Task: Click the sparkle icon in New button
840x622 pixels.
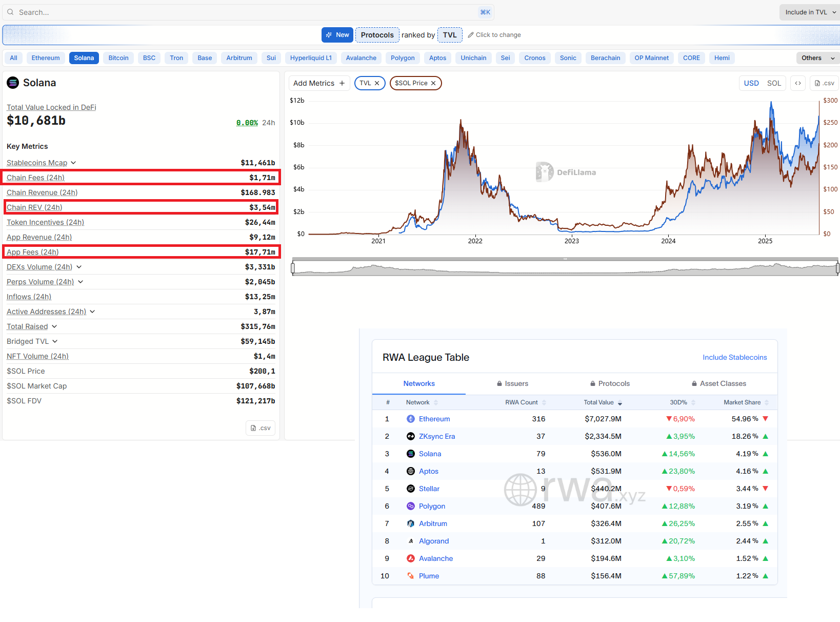Action: [x=329, y=35]
